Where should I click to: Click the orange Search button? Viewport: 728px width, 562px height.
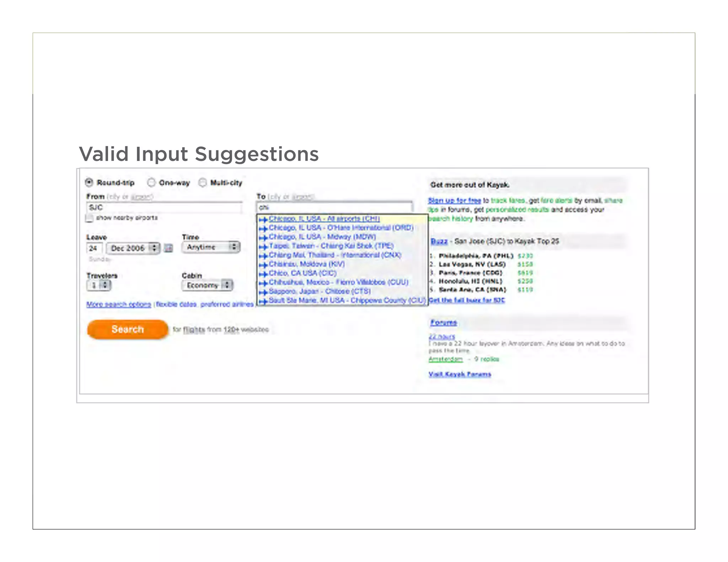128,329
